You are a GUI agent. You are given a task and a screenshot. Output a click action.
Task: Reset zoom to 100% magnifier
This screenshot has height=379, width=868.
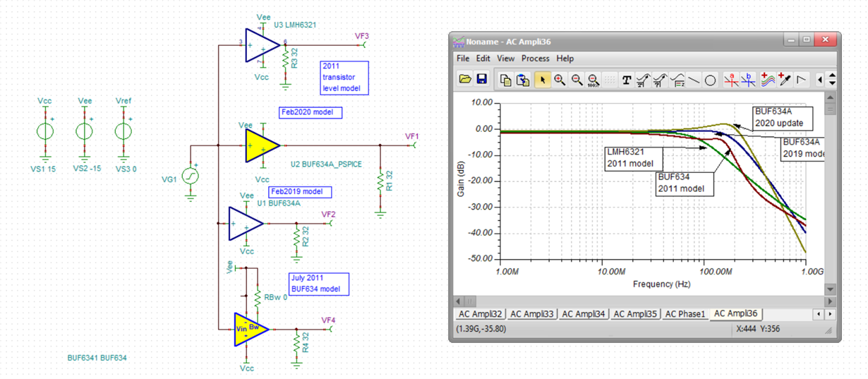click(x=593, y=80)
